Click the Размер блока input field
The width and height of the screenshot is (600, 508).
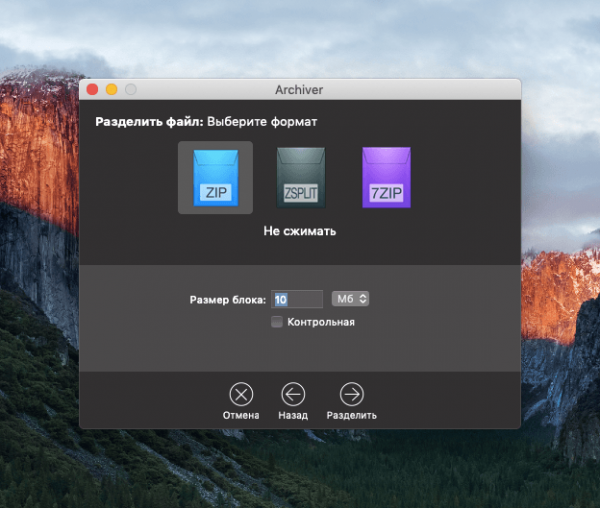[x=297, y=299]
